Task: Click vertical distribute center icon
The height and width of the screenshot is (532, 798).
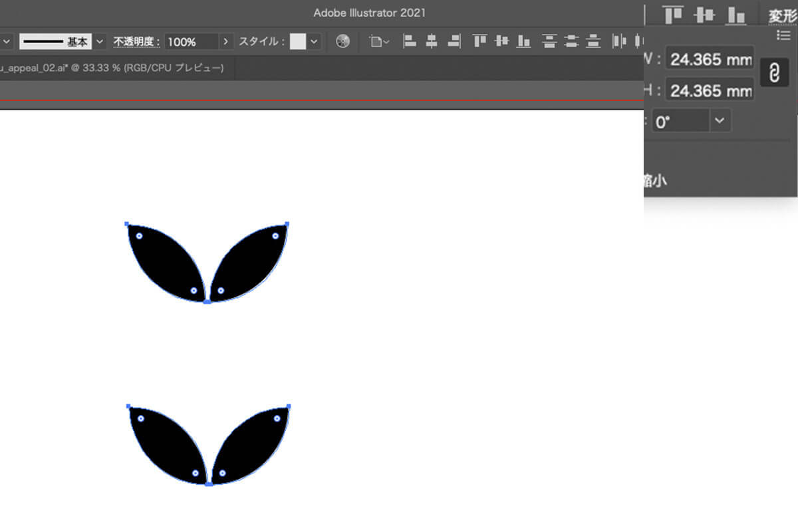Action: pos(571,41)
